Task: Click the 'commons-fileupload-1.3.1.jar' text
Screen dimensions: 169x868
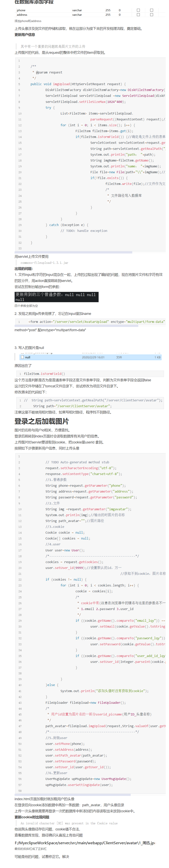Action: (44, 262)
